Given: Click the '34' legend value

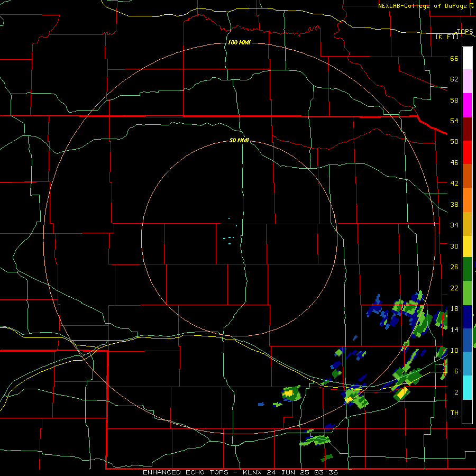Looking at the screenshot, I should coord(454,225).
